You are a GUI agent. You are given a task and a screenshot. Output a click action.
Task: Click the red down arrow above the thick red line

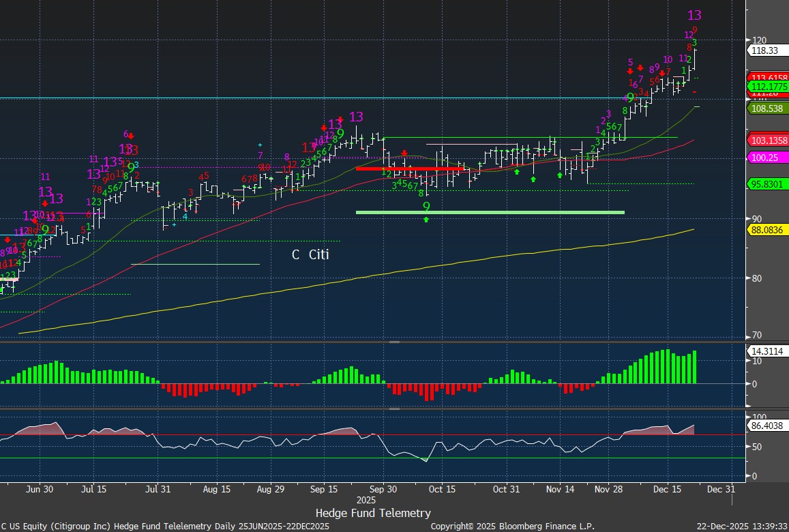(x=404, y=153)
